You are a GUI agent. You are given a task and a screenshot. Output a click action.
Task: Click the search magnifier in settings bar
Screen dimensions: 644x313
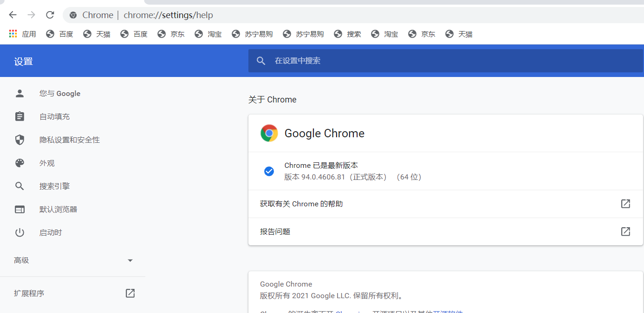[x=261, y=61]
